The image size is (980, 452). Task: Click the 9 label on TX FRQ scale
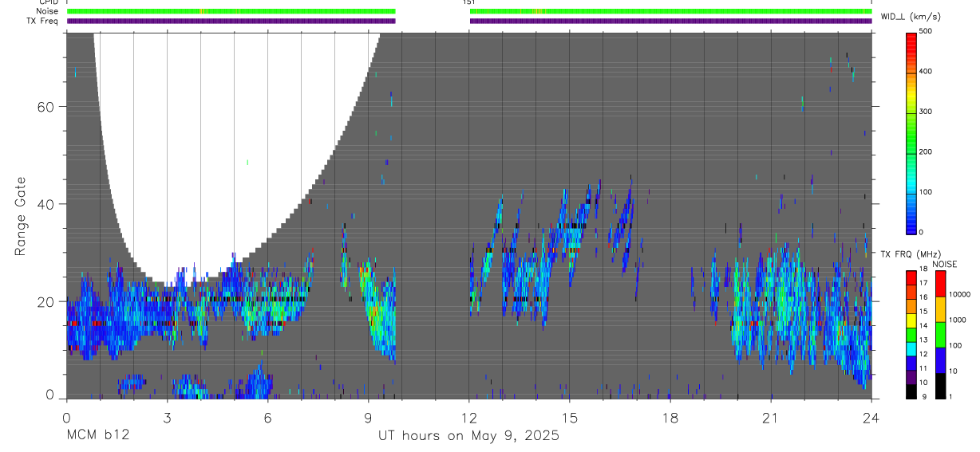(x=925, y=397)
